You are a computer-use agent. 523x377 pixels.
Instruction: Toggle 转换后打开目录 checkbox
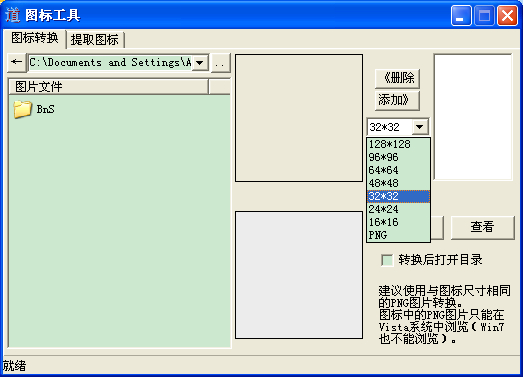coord(387,260)
